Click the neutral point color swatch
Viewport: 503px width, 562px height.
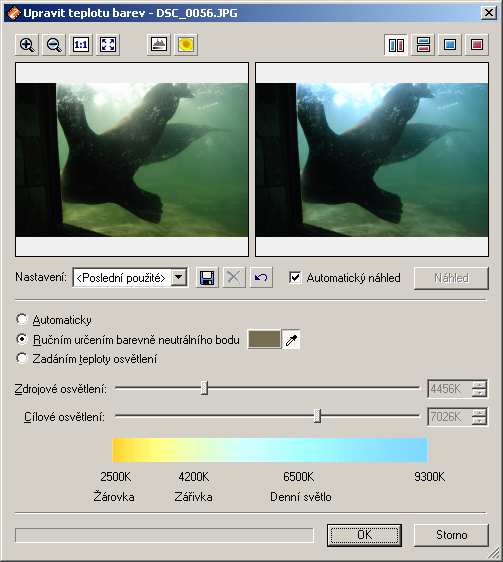click(x=265, y=339)
